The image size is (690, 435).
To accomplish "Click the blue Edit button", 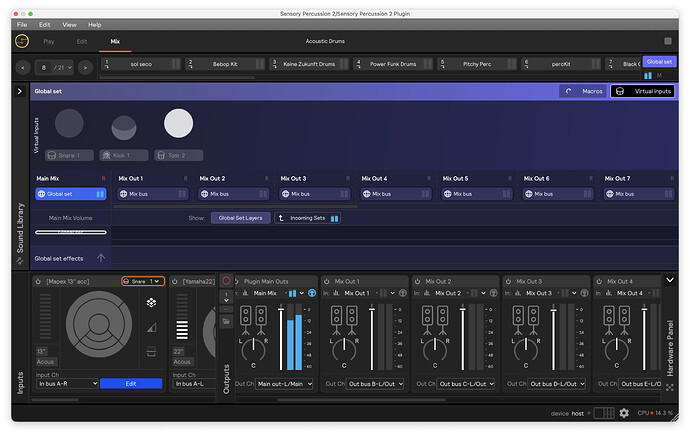I will pos(131,383).
